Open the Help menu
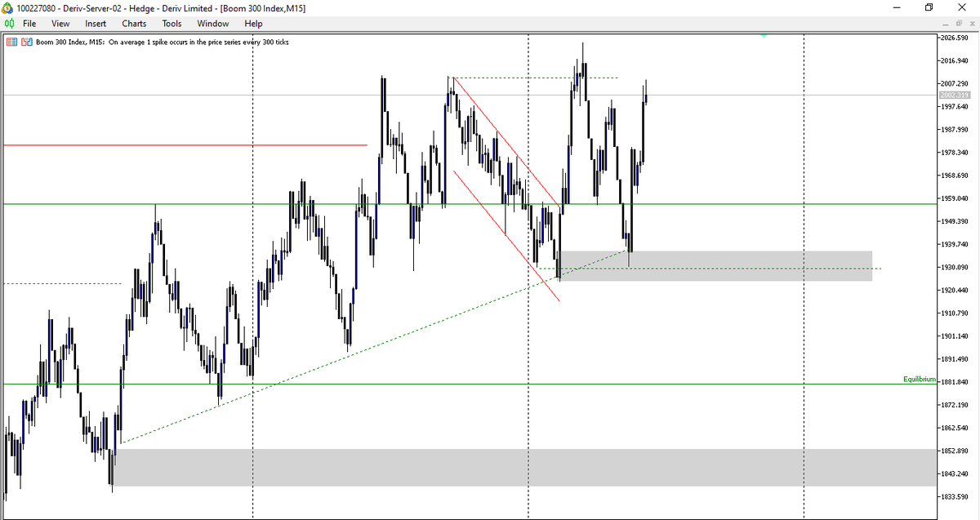Viewport: 980px width, 520px height. (x=253, y=24)
